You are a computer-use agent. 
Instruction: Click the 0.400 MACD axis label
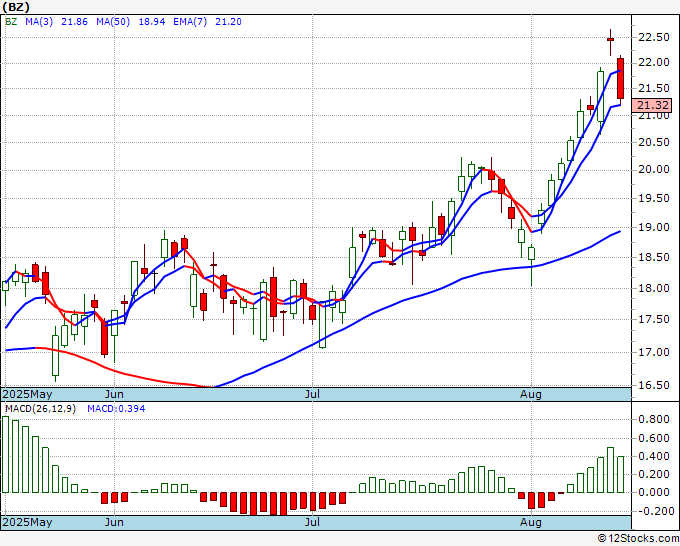(654, 456)
